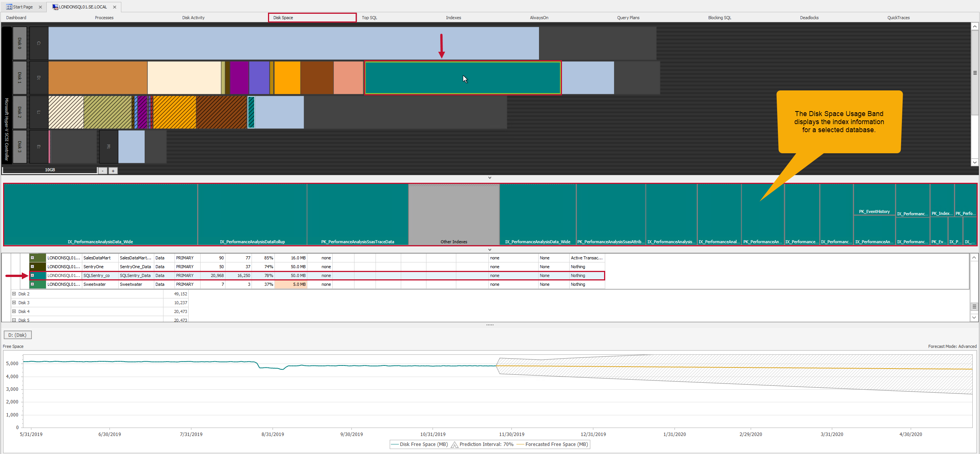Collapse the Disk 5 tree node
This screenshot has width=980, height=454.
(x=14, y=320)
